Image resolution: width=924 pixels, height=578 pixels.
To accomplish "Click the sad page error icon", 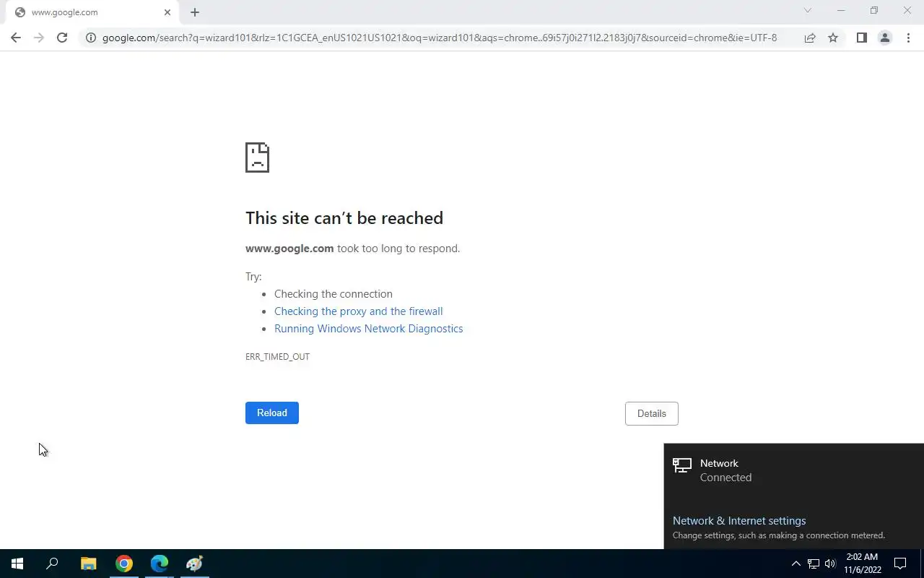I will (x=257, y=158).
